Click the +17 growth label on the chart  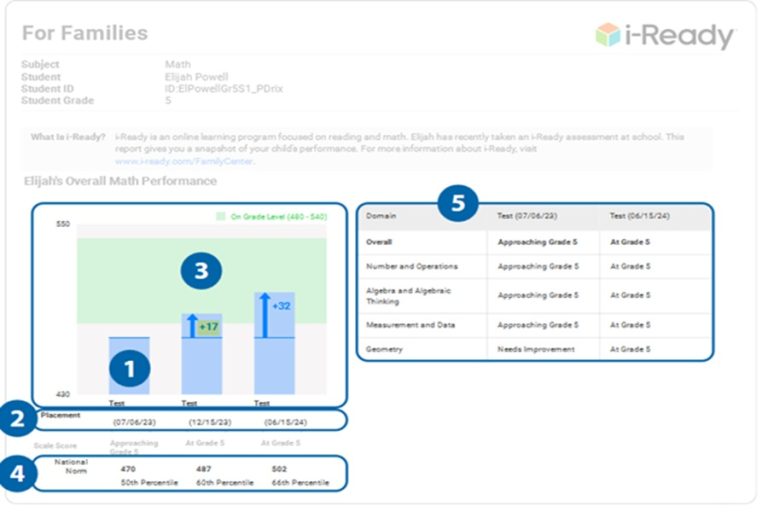click(x=209, y=327)
